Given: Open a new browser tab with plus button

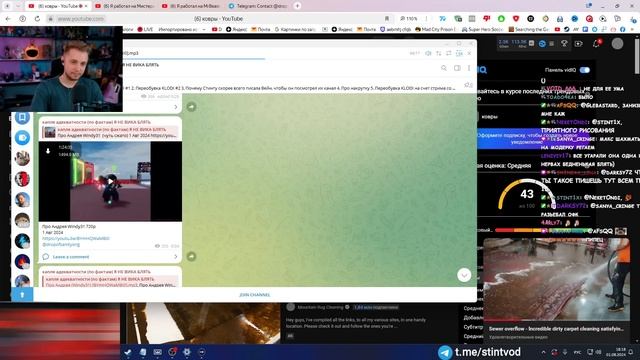Looking at the screenshot, I should [x=298, y=6].
